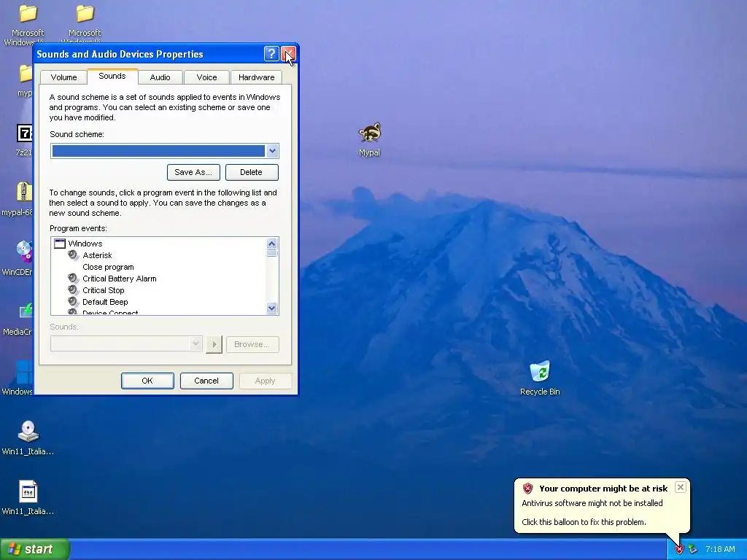Click the Save As... button
This screenshot has height=560, width=747.
(x=193, y=172)
